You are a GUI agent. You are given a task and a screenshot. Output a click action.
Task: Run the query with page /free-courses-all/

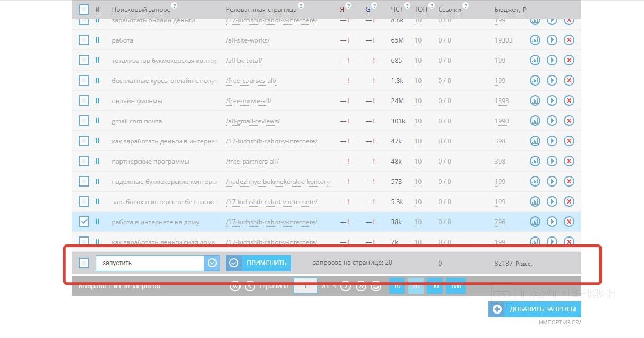tap(552, 80)
